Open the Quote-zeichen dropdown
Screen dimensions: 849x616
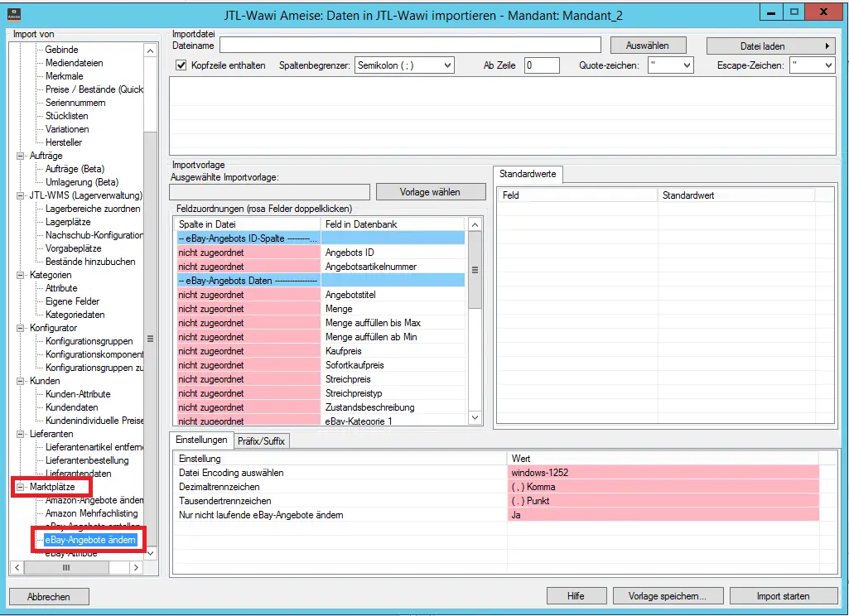(671, 65)
